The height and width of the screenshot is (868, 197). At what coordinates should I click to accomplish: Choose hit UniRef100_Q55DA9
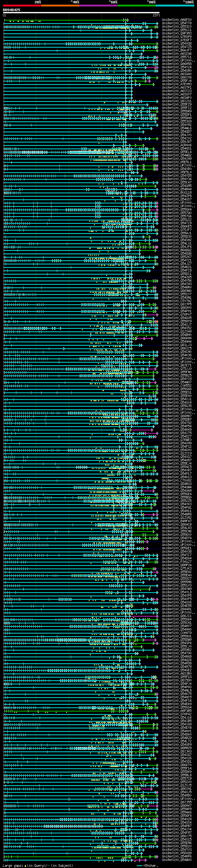176,118
